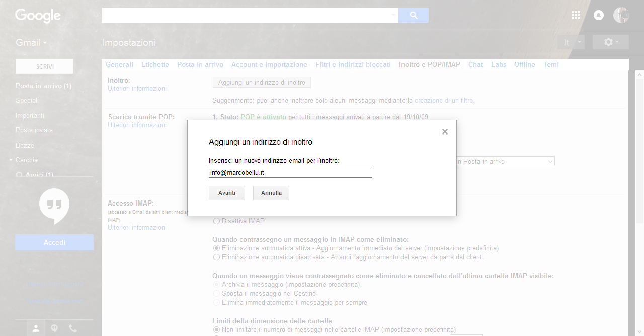Click the Google logo
The image size is (644, 336).
point(38,16)
